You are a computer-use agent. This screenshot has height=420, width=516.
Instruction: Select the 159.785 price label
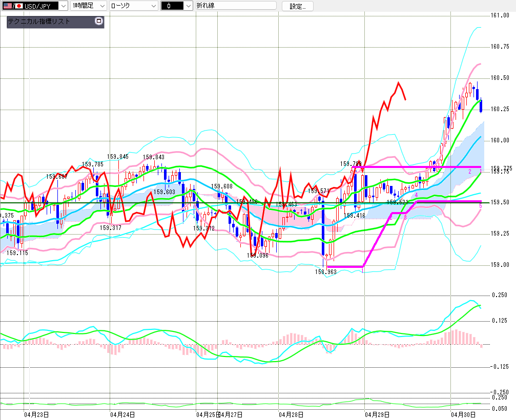(93, 164)
